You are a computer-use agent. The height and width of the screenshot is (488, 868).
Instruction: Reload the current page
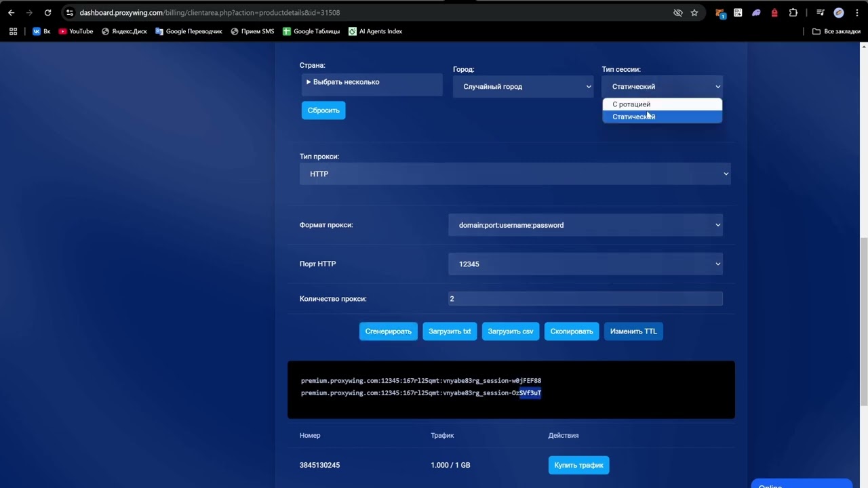tap(47, 13)
